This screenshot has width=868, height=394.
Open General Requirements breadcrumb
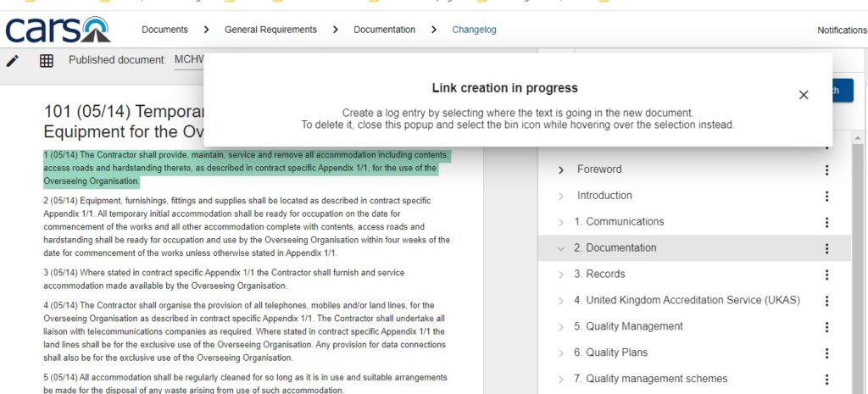coord(270,30)
